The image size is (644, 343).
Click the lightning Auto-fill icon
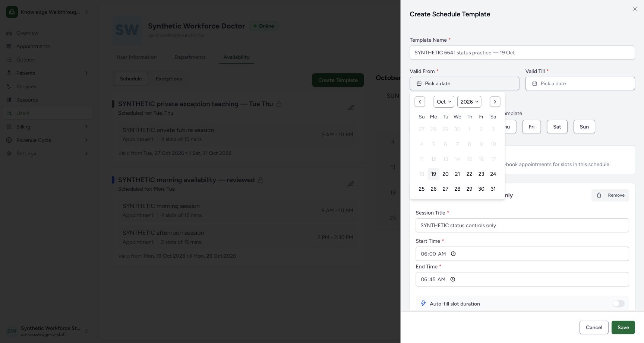coord(423,304)
